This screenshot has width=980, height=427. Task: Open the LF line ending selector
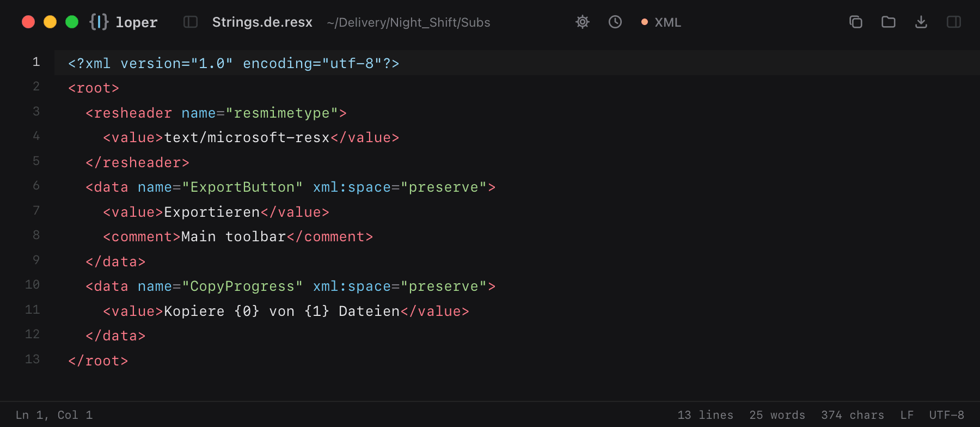click(x=906, y=415)
